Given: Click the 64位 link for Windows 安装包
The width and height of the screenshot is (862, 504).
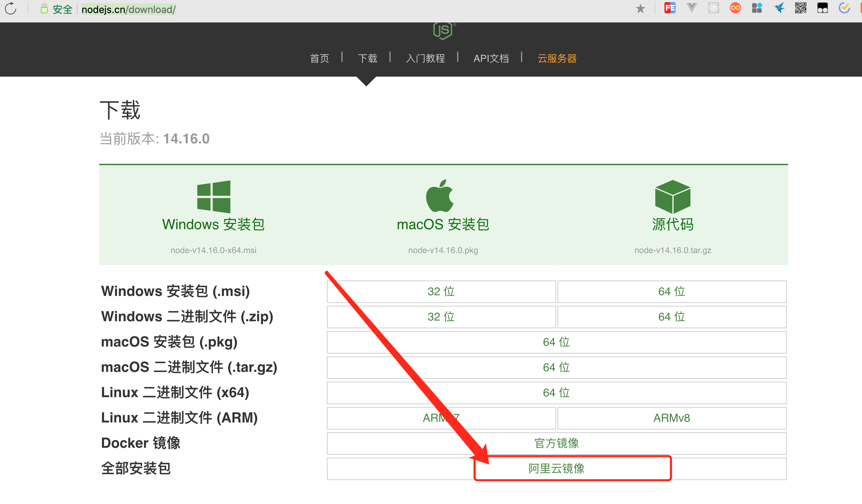Looking at the screenshot, I should coord(671,291).
